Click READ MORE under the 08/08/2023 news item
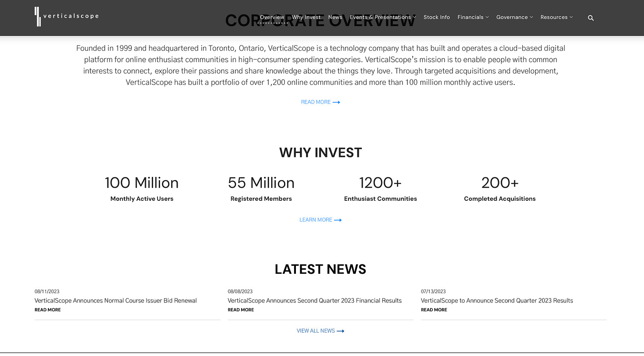The image size is (644, 356). (241, 310)
